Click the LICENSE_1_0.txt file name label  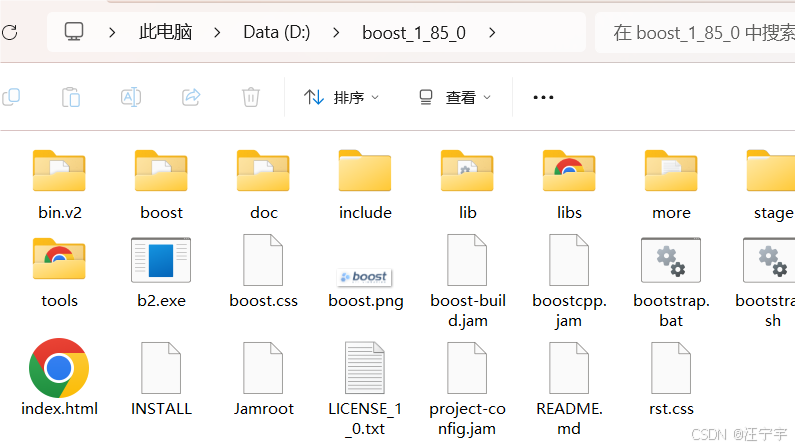[365, 419]
